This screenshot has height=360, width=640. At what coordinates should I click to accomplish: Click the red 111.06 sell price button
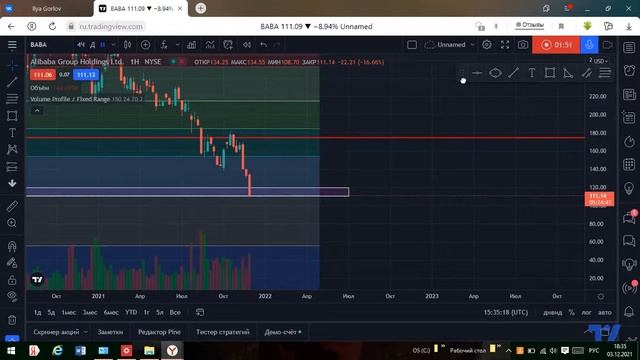tap(42, 75)
